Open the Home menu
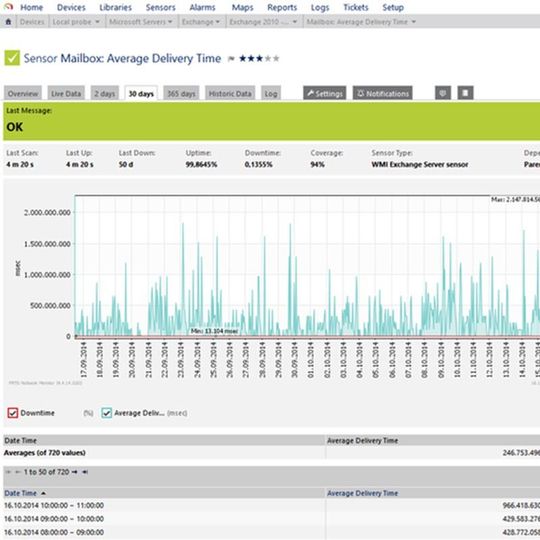This screenshot has height=540, width=540. click(32, 7)
